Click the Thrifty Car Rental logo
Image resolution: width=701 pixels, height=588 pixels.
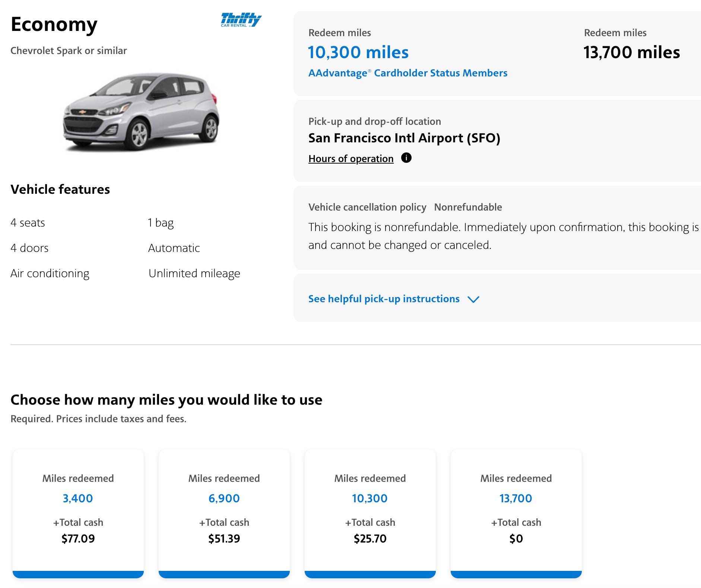coord(241,20)
